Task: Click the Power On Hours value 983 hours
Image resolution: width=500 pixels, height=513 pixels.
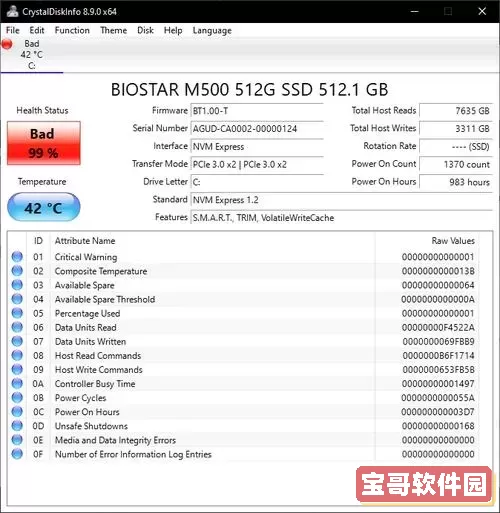Action: coord(456,182)
